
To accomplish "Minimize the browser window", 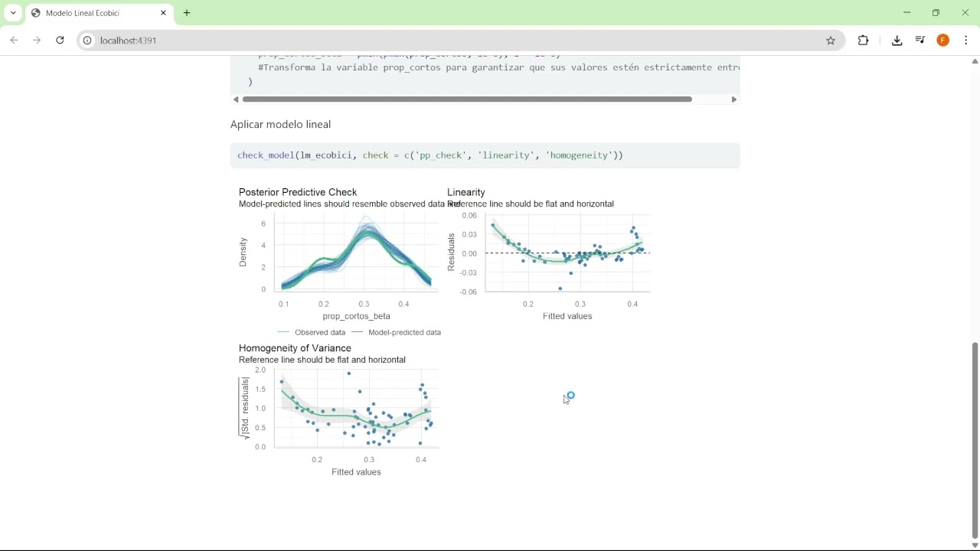I will 907,13.
